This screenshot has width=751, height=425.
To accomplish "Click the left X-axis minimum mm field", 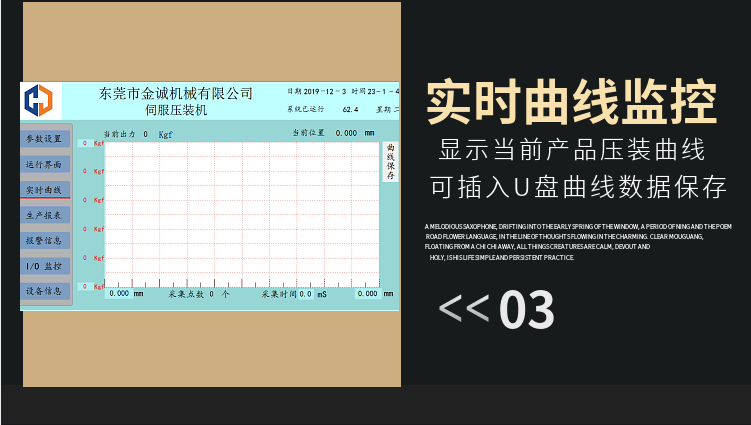I will pos(119,294).
